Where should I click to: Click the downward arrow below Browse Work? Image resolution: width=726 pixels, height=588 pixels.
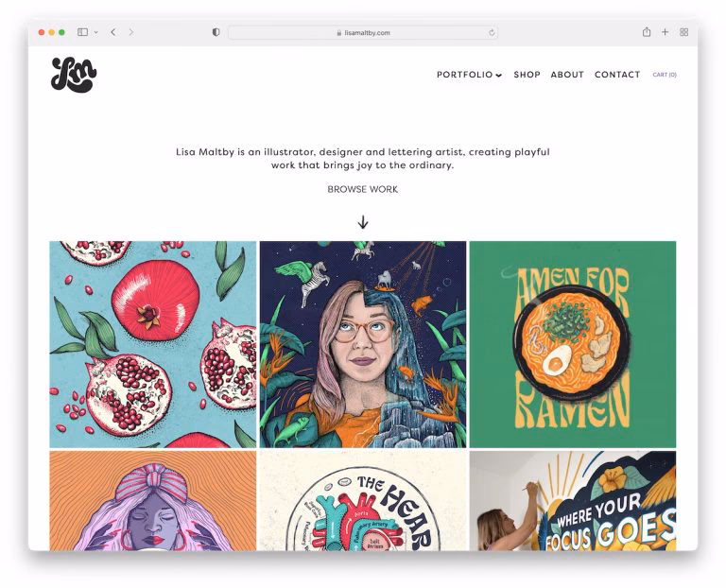coord(363,222)
